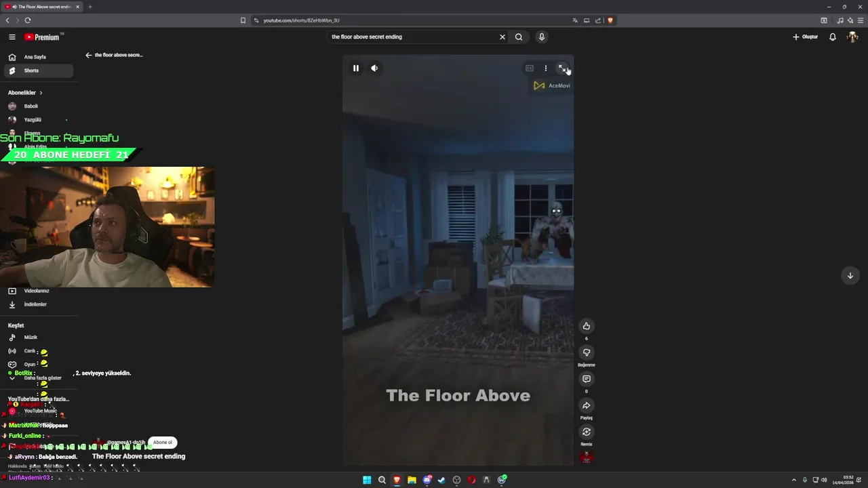The width and height of the screenshot is (868, 488).
Task: Select Shorts in the sidebar
Action: (39, 70)
